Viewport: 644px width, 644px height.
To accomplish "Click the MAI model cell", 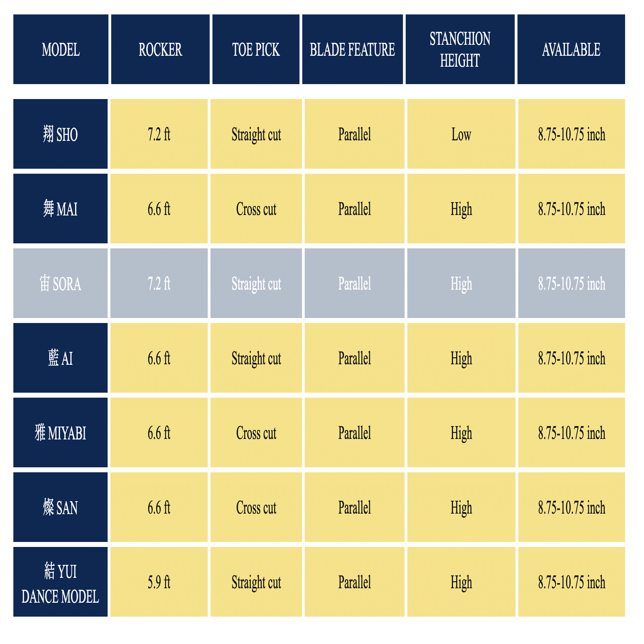I will tap(60, 209).
